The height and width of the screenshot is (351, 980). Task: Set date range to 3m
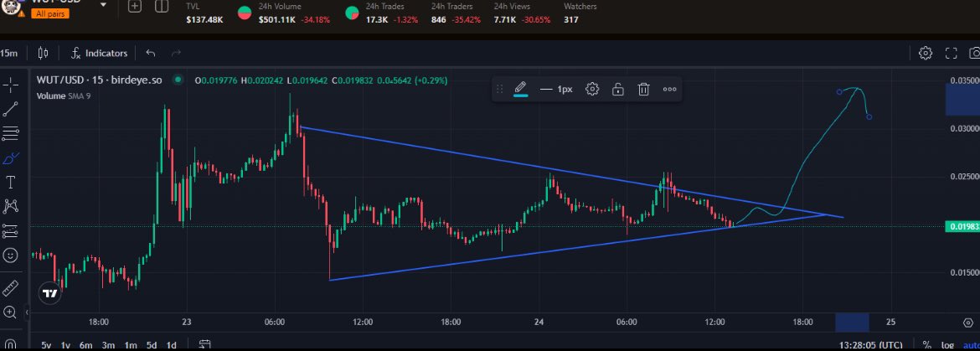click(x=108, y=345)
